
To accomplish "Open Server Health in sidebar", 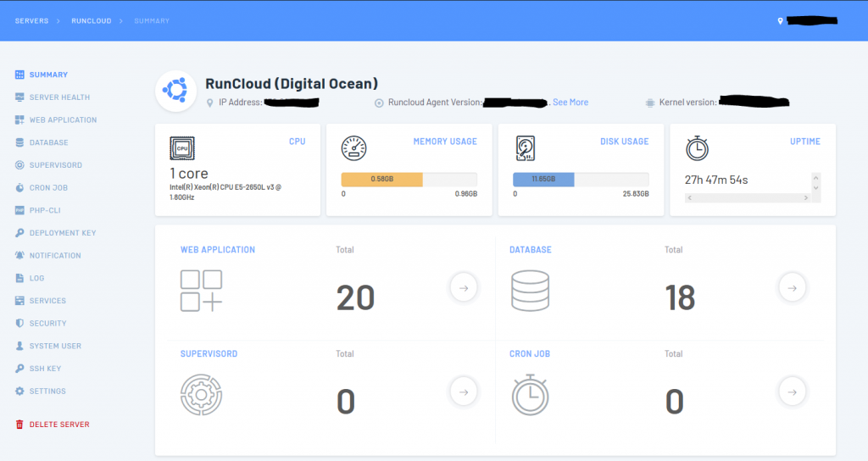I will click(x=59, y=97).
